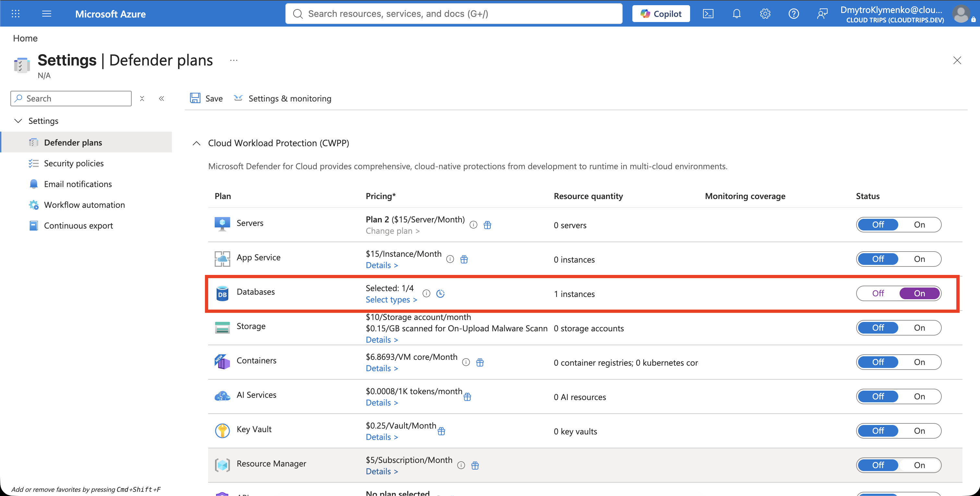This screenshot has width=980, height=496.
Task: Turn On the Containers plan toggle
Action: [x=919, y=362]
